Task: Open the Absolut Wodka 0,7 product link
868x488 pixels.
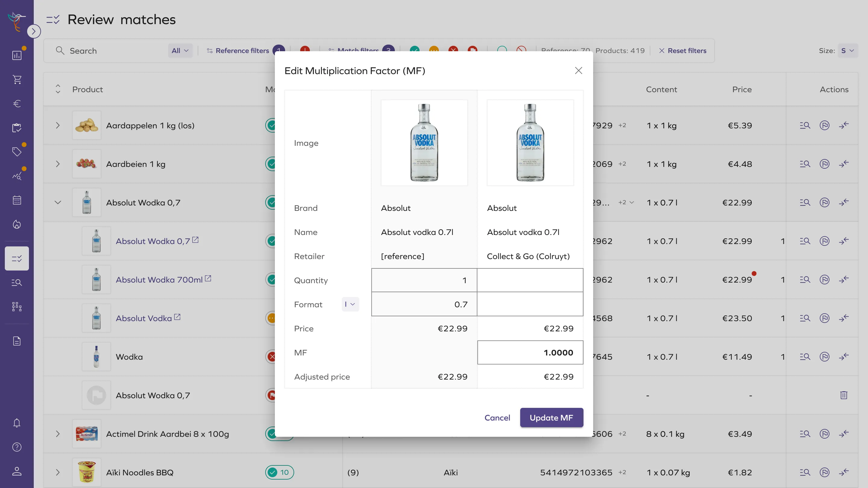Action: click(x=157, y=241)
